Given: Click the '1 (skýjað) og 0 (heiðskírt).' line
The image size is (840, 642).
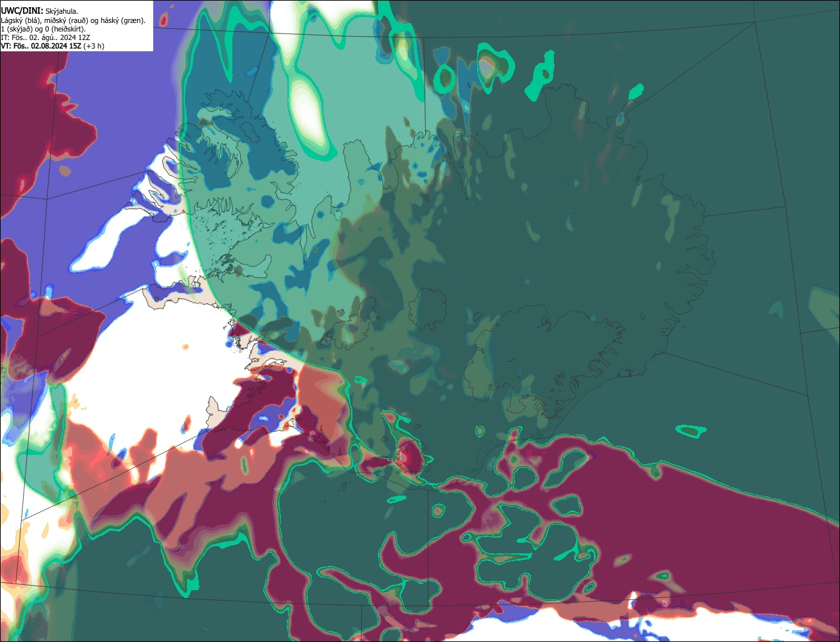Looking at the screenshot, I should (43, 29).
